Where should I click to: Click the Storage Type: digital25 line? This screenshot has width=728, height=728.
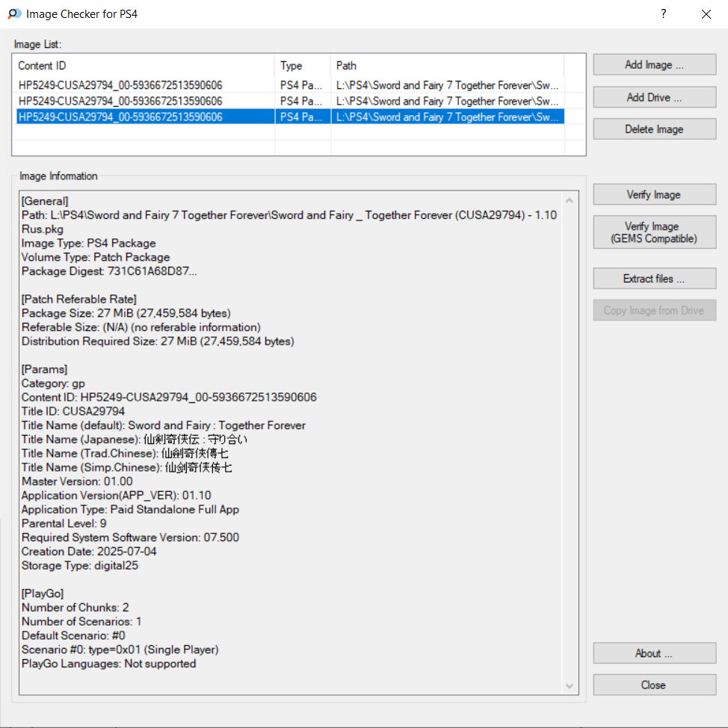click(x=80, y=566)
